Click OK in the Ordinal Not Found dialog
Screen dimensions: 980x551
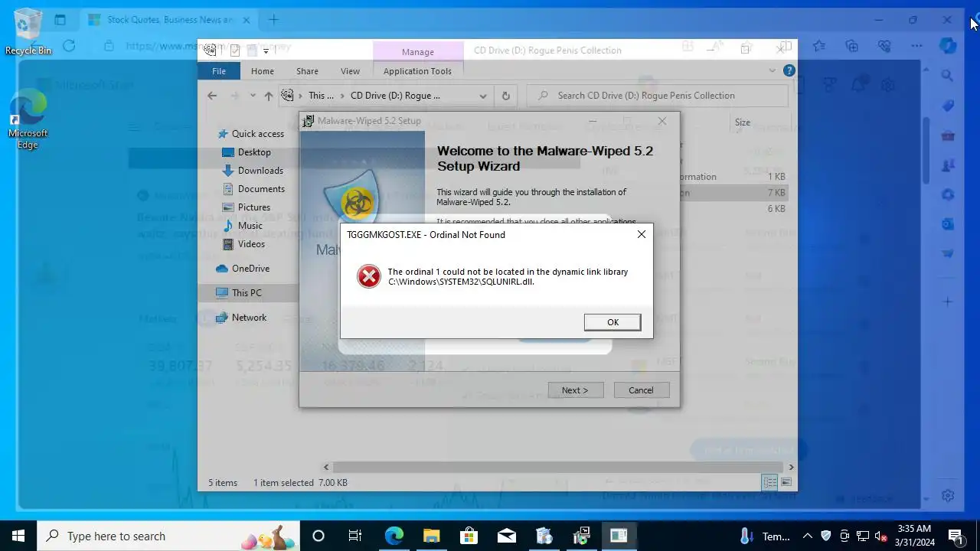[x=612, y=322]
